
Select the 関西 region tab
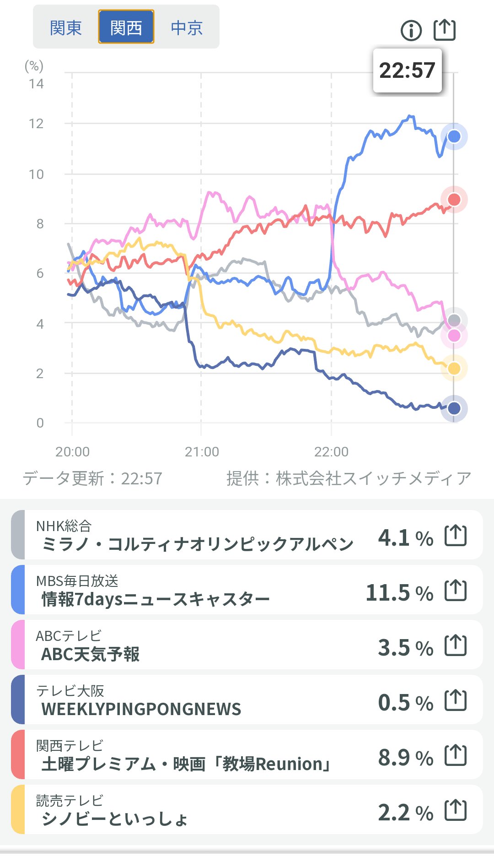[126, 28]
